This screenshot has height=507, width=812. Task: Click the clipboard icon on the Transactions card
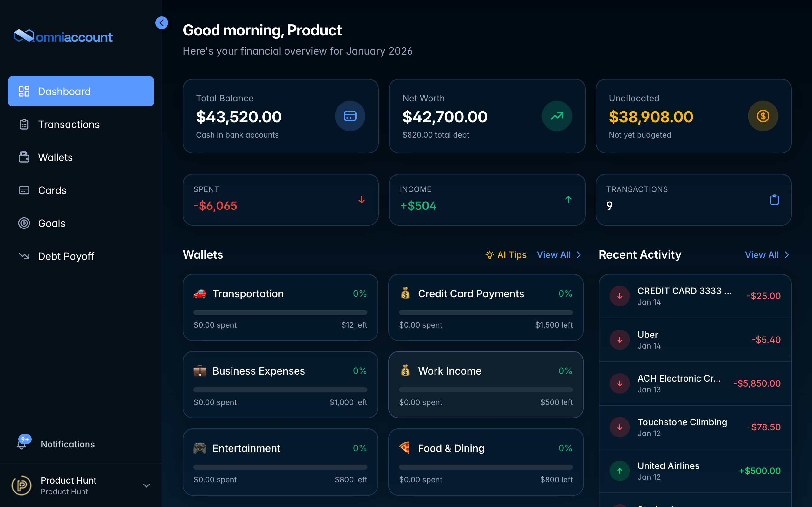pyautogui.click(x=775, y=200)
